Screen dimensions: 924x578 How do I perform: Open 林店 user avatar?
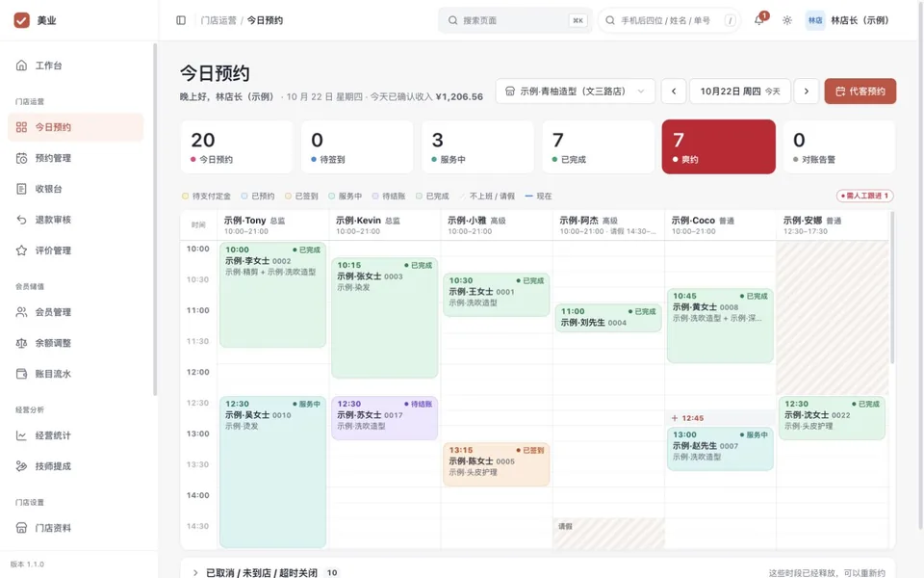(815, 20)
